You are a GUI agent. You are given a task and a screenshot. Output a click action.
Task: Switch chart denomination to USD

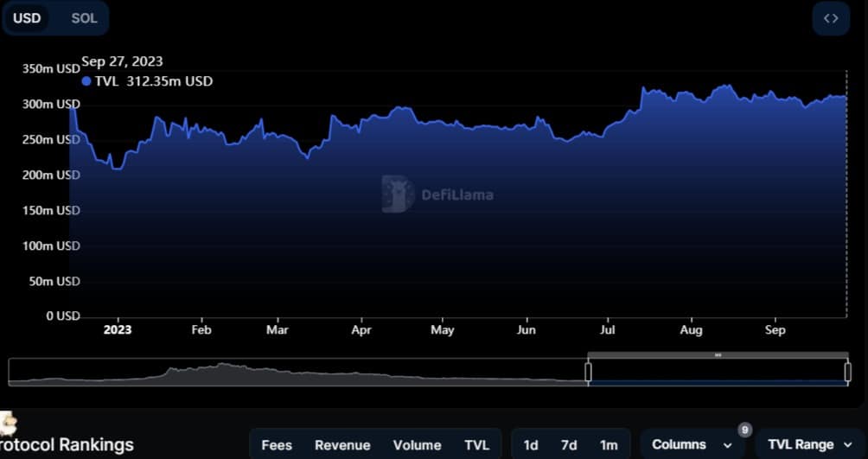click(27, 18)
